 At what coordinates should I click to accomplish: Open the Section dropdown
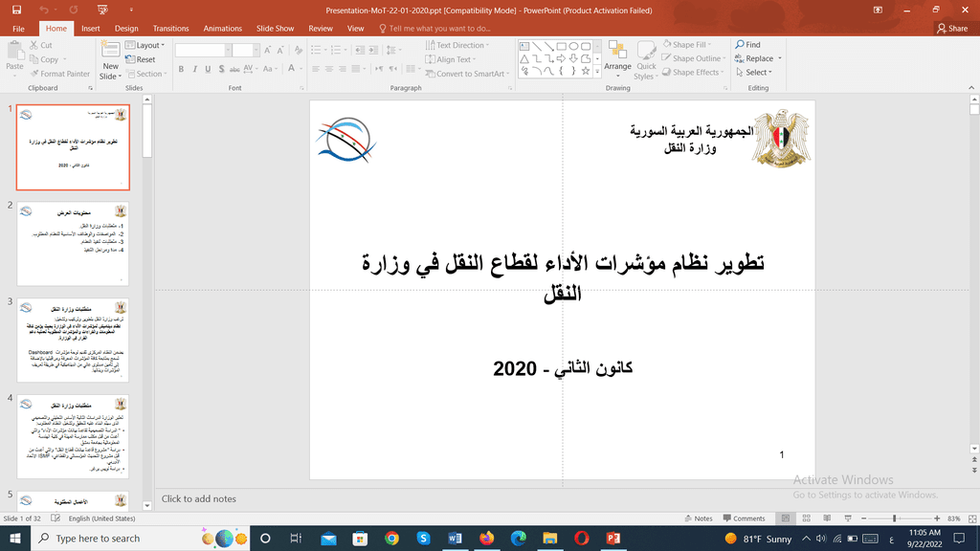pyautogui.click(x=146, y=74)
